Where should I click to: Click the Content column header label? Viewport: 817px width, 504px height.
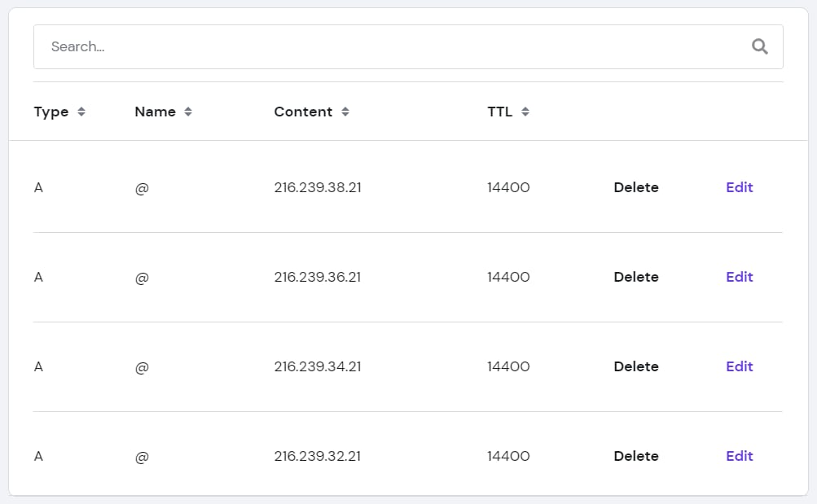pyautogui.click(x=303, y=112)
